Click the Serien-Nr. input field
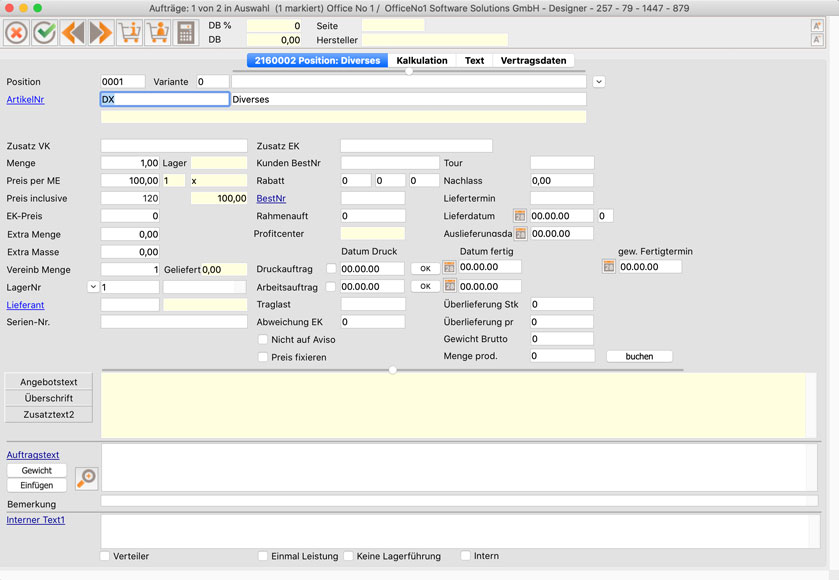Viewport: 839px width, 580px height. (174, 322)
